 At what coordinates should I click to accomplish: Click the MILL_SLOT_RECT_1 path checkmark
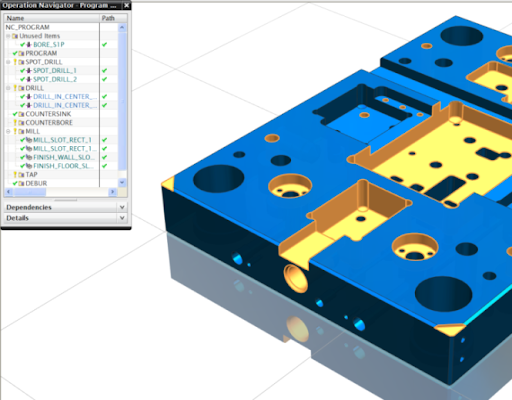[105, 140]
